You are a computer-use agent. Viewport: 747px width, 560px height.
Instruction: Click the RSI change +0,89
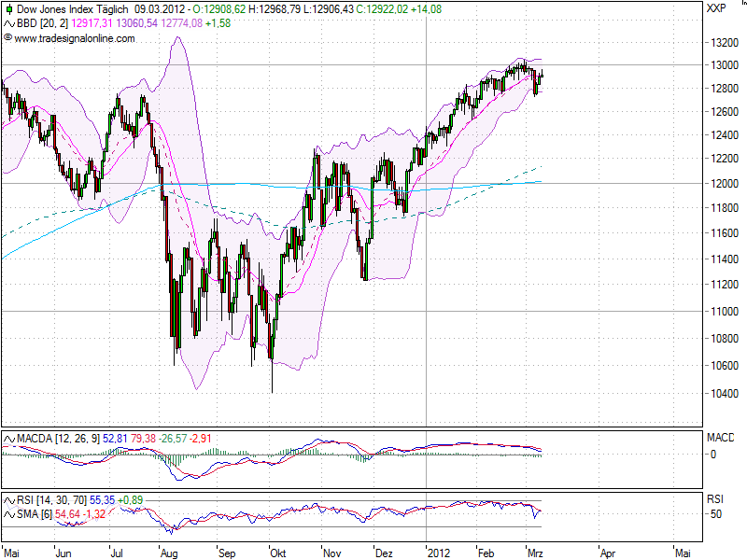[x=131, y=500]
